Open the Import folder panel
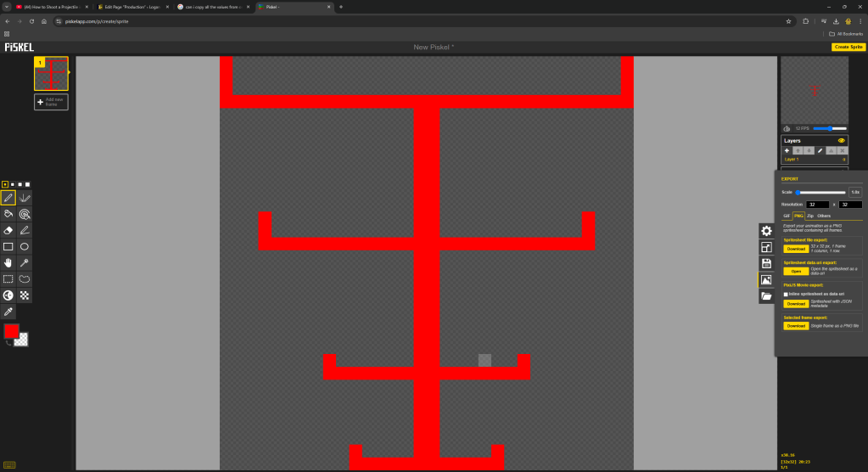This screenshot has height=472, width=868. click(x=766, y=296)
